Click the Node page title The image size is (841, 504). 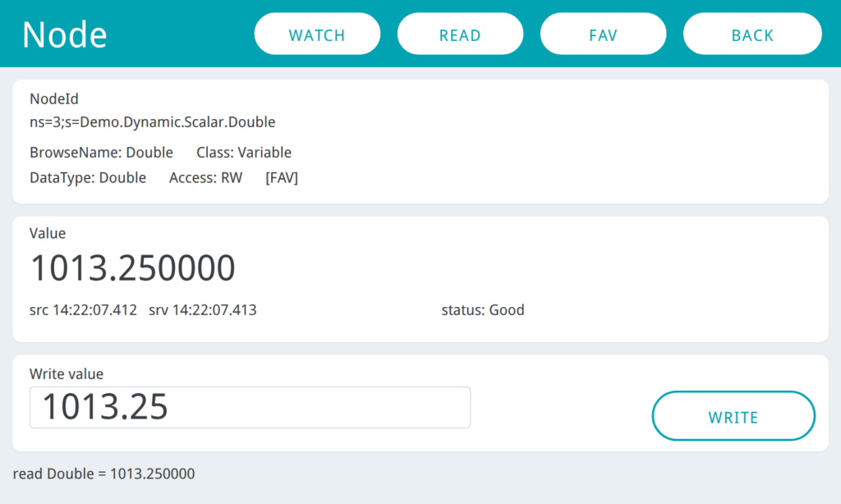(x=65, y=34)
